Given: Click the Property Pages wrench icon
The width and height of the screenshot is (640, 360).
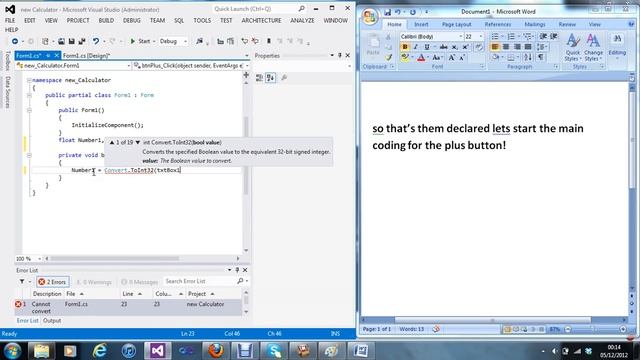Looking at the screenshot, I should click(284, 78).
